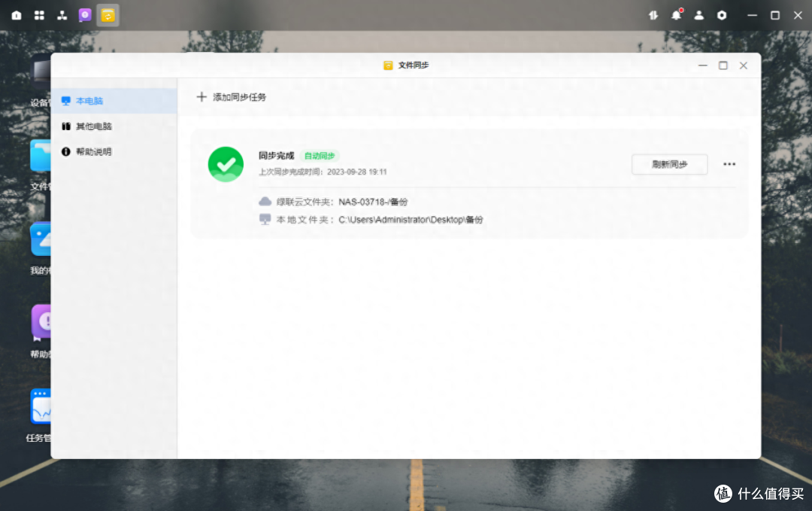Open the app grid launcher icon

pos(39,15)
